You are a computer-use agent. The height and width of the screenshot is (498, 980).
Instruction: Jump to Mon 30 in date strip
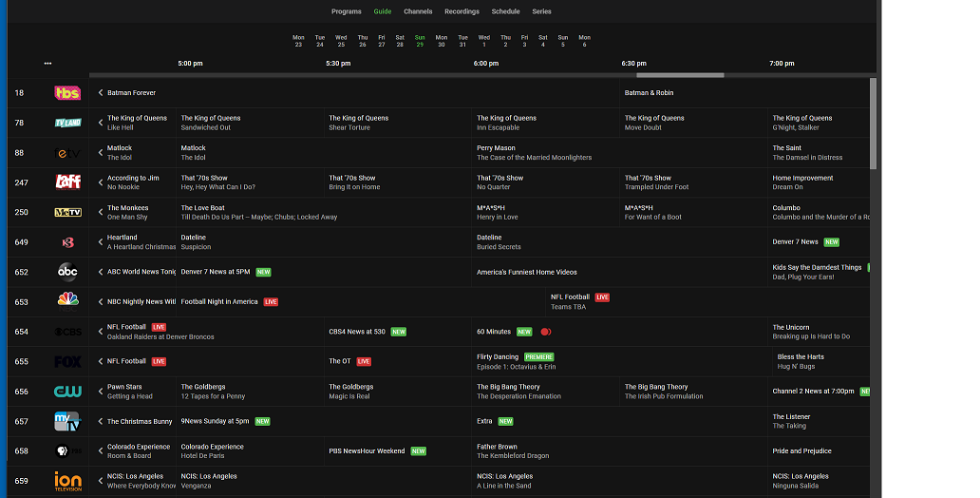click(441, 41)
